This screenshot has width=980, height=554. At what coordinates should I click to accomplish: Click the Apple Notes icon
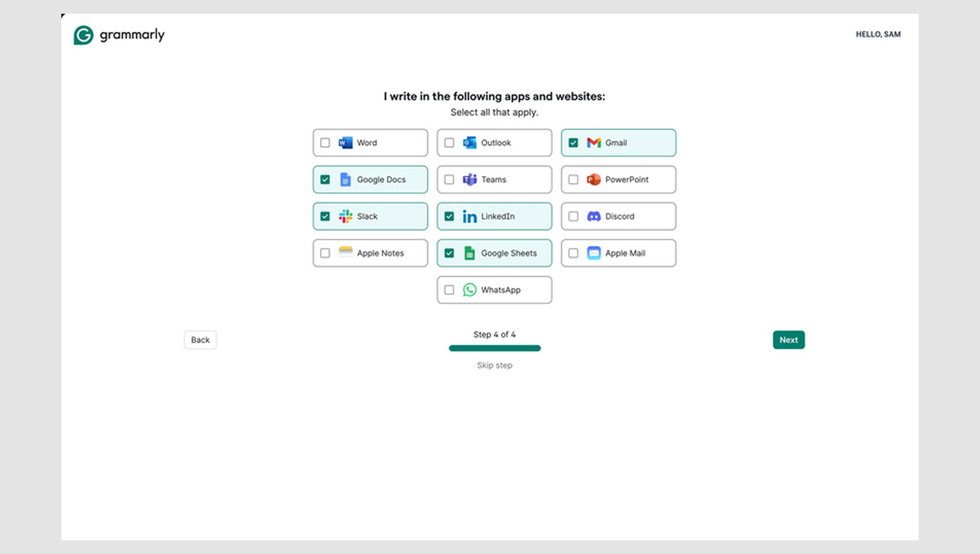(x=346, y=252)
